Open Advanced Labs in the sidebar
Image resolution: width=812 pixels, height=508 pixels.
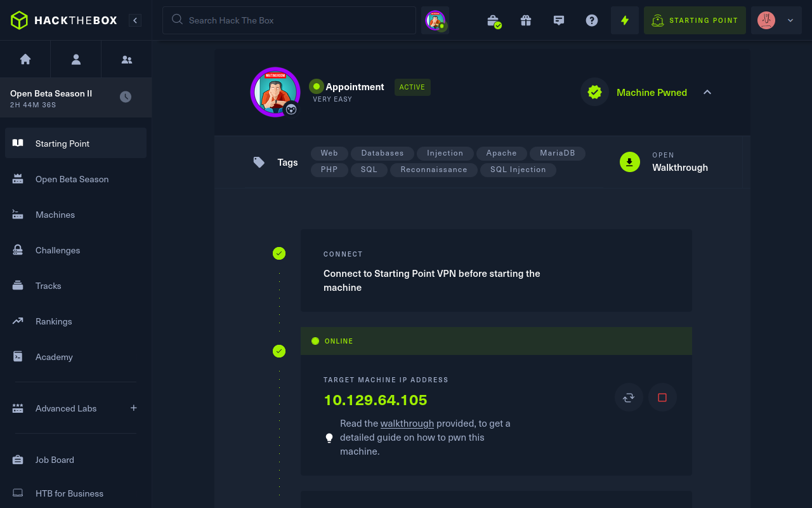(x=66, y=408)
